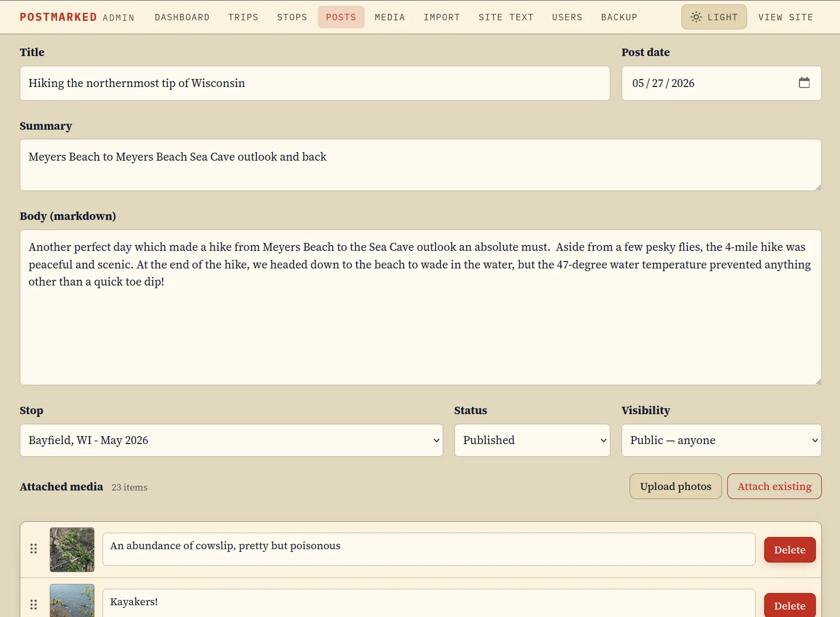Click into the Summary text area
Image resolution: width=840 pixels, height=617 pixels.
[421, 165]
